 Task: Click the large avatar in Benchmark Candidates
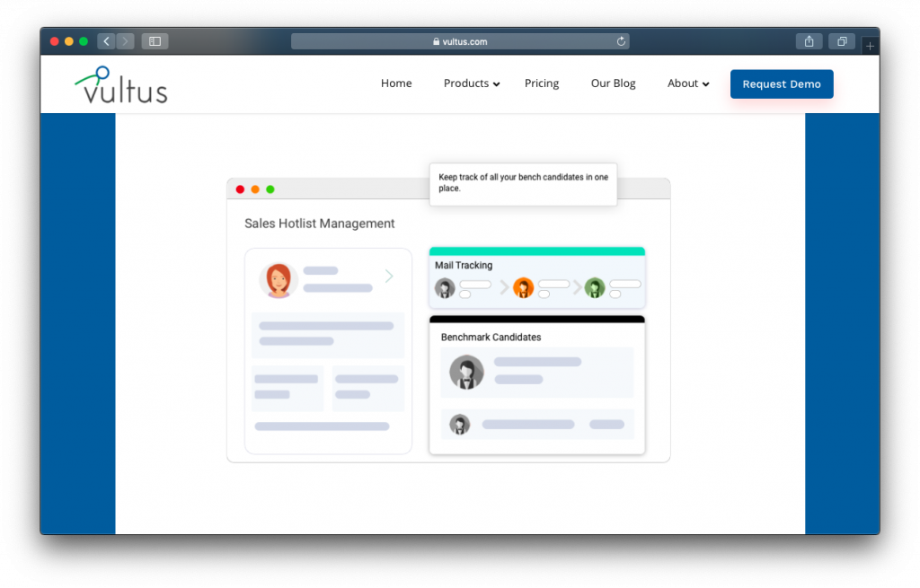coord(466,373)
